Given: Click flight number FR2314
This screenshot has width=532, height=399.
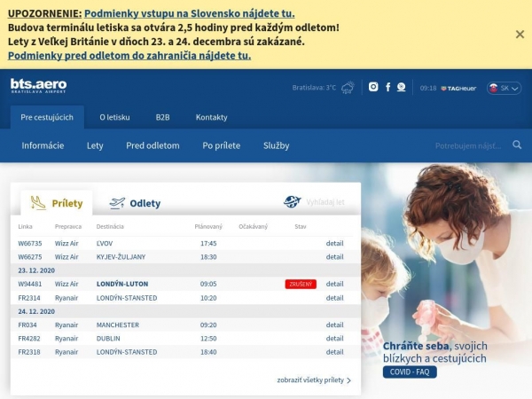Looking at the screenshot, I should pos(29,298).
